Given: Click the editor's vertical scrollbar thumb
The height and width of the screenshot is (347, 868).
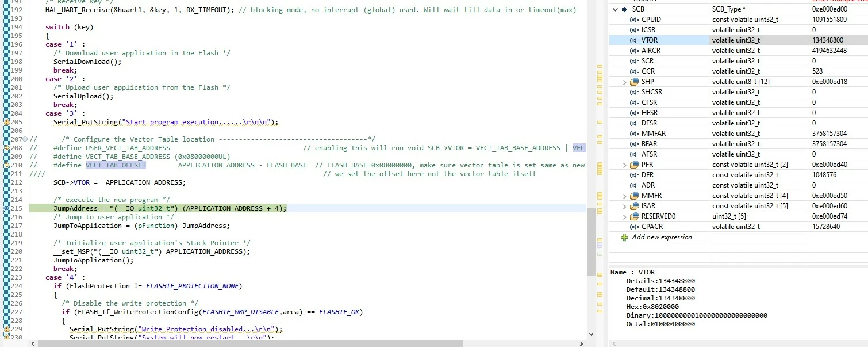Looking at the screenshot, I should pyautogui.click(x=591, y=242).
